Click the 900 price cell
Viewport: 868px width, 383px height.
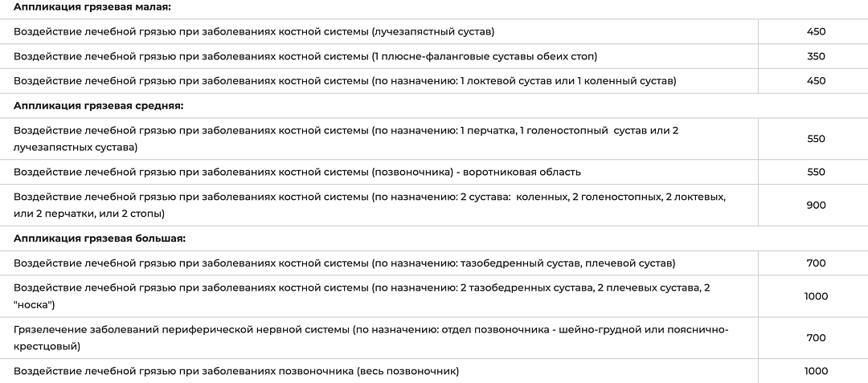pos(816,205)
